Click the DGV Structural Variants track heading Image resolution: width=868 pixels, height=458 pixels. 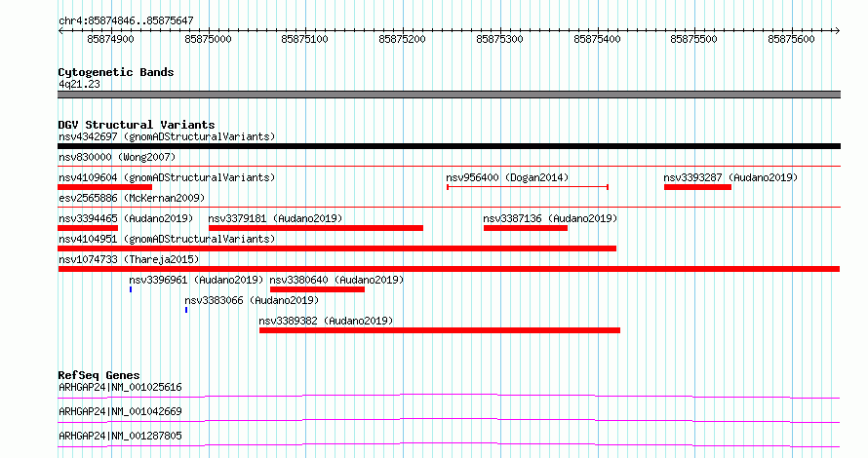(x=137, y=125)
